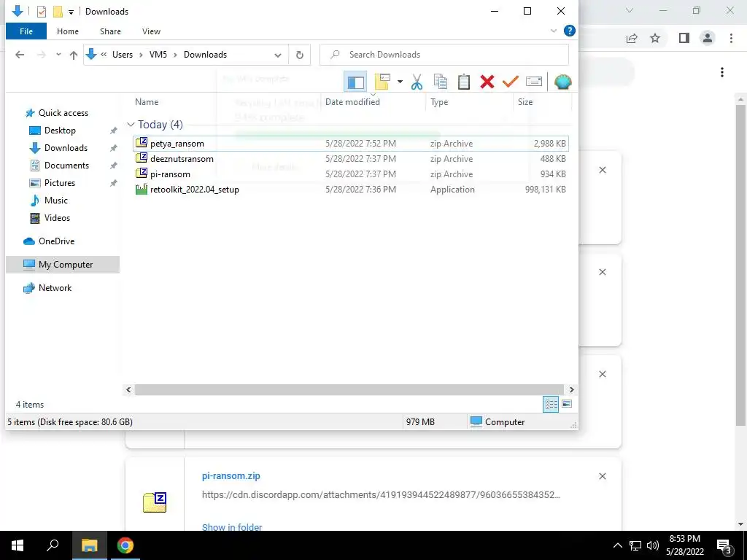
Task: Open the File menu tab
Action: click(x=26, y=31)
